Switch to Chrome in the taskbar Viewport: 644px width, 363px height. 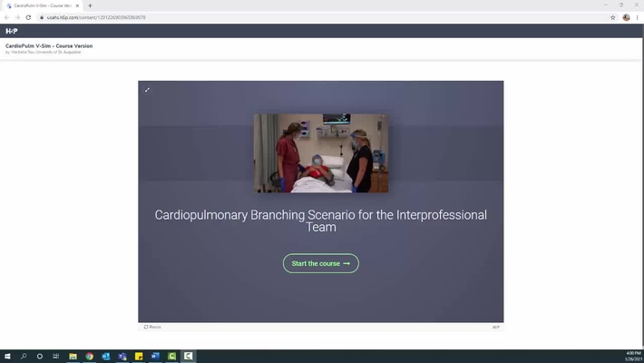[x=90, y=356]
